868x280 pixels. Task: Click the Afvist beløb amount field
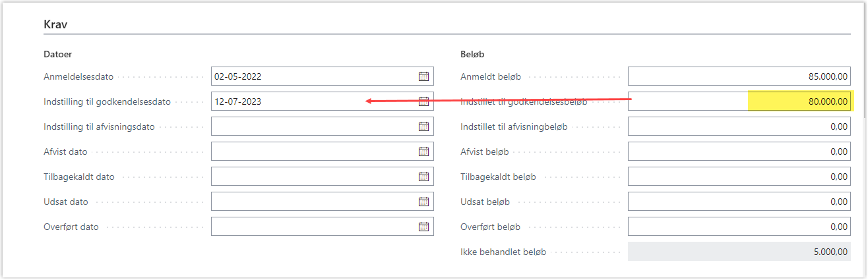739,152
